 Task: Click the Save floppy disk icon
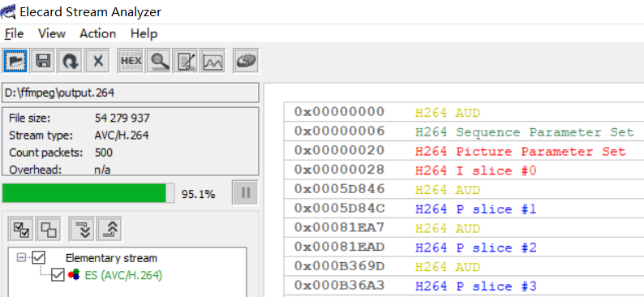(x=43, y=61)
